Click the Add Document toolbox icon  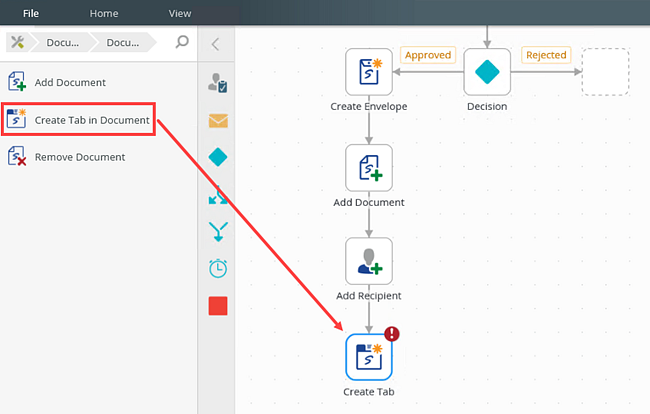(17, 81)
